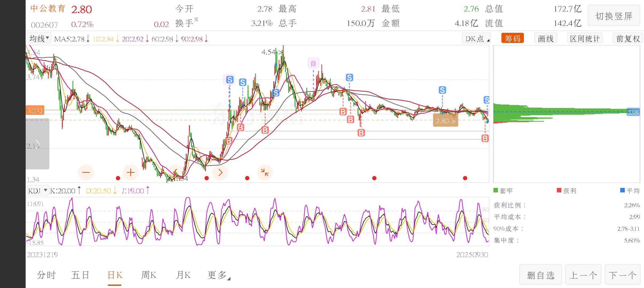Click the orange minus zoom-out icon

point(86,173)
